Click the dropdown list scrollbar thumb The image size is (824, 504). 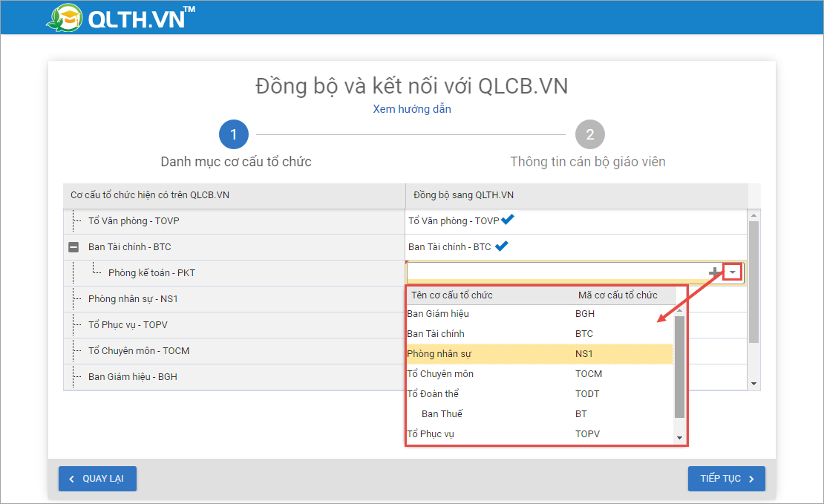click(x=679, y=367)
